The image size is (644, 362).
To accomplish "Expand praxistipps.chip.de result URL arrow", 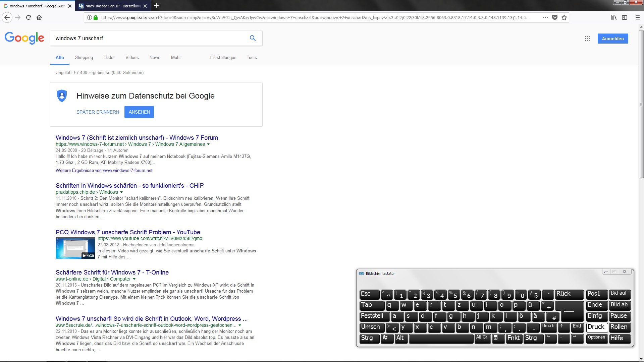I will (121, 192).
